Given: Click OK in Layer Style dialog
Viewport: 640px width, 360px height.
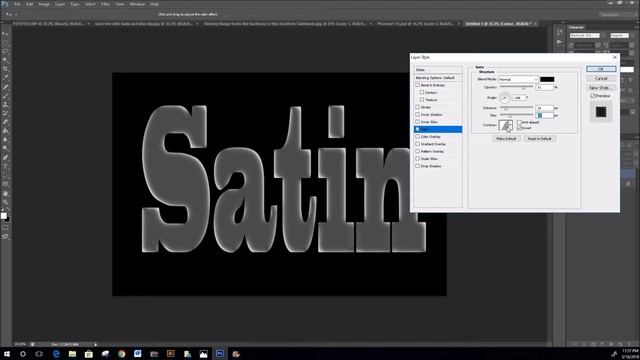Looking at the screenshot, I should (601, 69).
